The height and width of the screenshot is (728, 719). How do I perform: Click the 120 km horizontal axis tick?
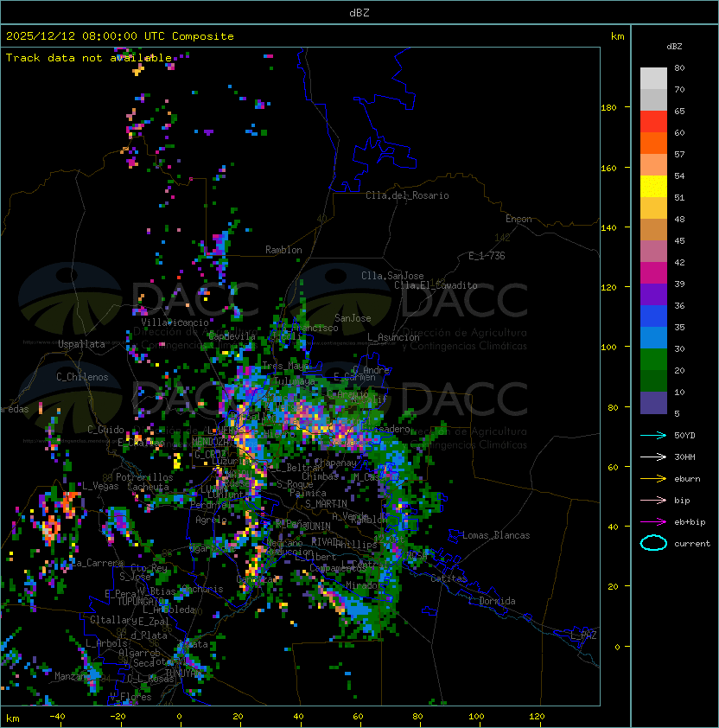537,717
